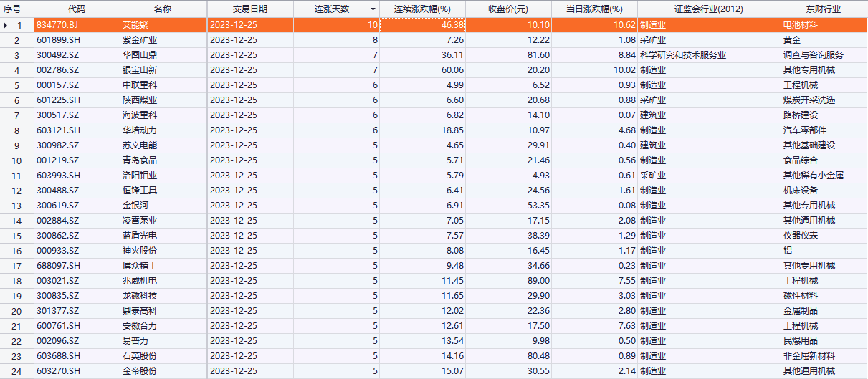Sort by 代码 column header
868x379 pixels.
(76, 9)
